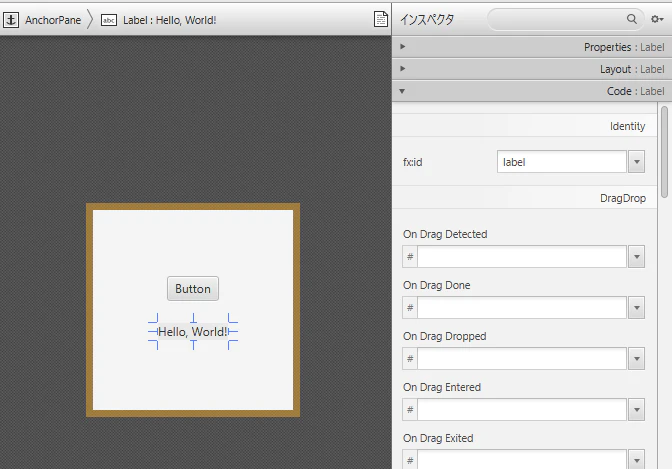Collapse the Code : Label section

pos(531,91)
